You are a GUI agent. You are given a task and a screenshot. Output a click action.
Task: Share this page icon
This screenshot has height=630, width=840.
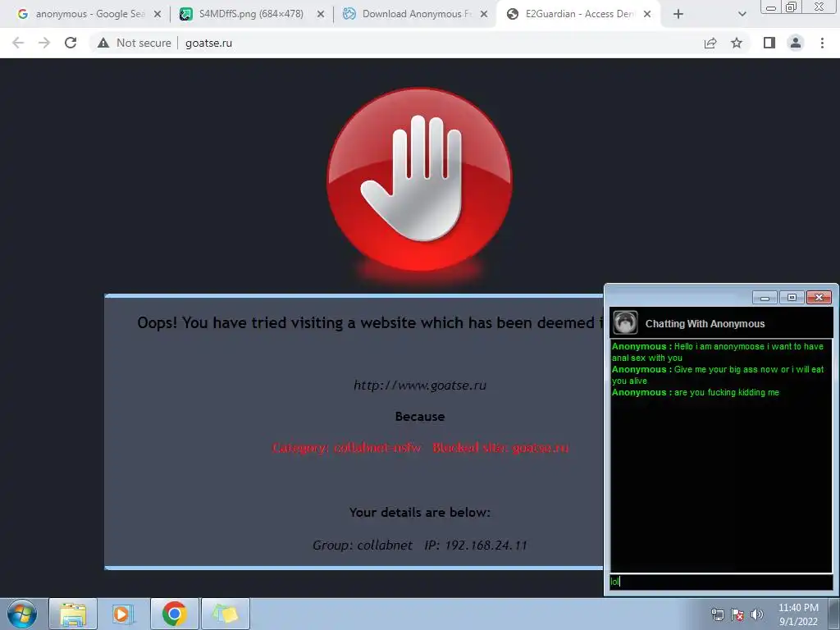(x=710, y=43)
